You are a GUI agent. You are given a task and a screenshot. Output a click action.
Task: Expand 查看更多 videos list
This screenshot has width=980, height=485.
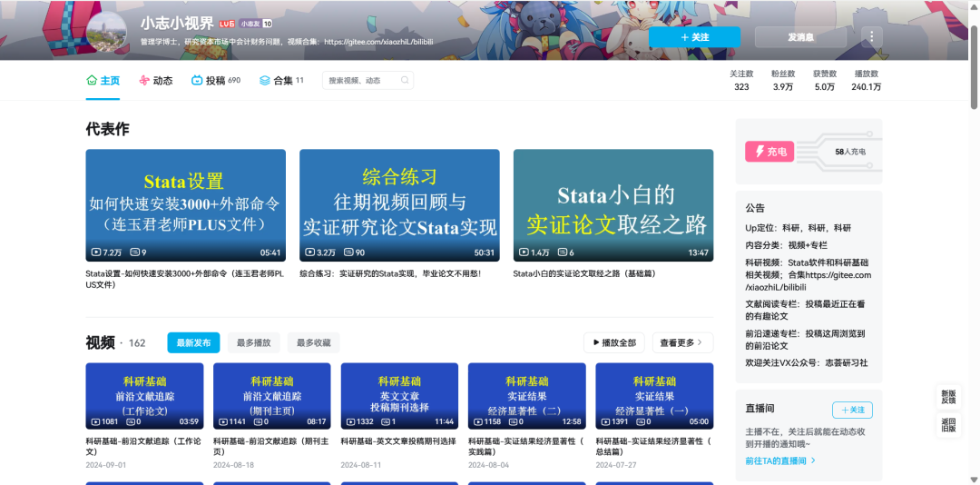(682, 342)
